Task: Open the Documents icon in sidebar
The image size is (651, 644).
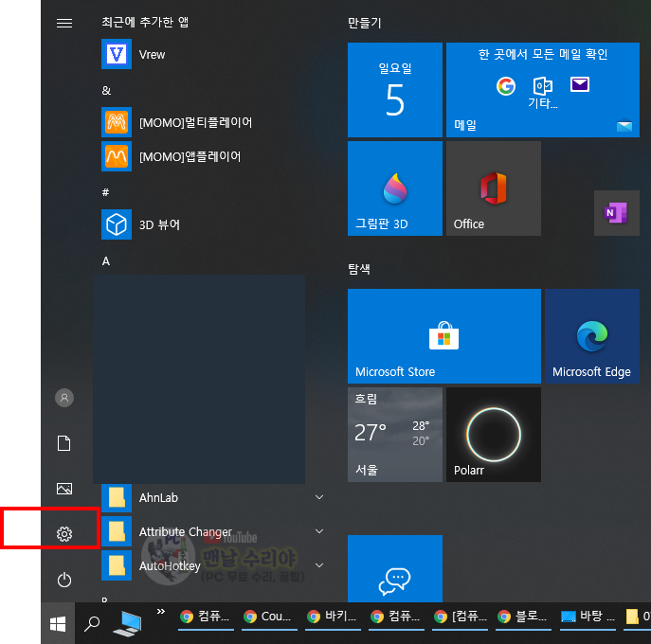Action: (x=63, y=443)
